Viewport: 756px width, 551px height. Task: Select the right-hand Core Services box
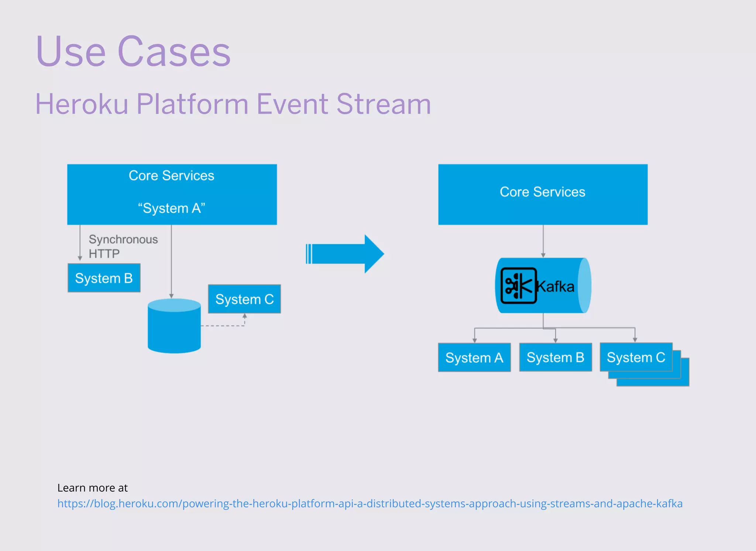pos(543,194)
